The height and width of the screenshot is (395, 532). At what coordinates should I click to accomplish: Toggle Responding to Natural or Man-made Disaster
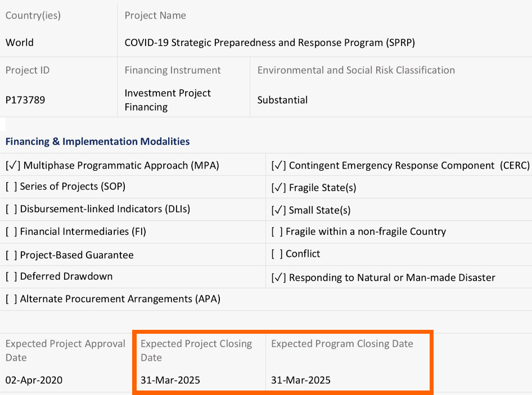pos(279,278)
